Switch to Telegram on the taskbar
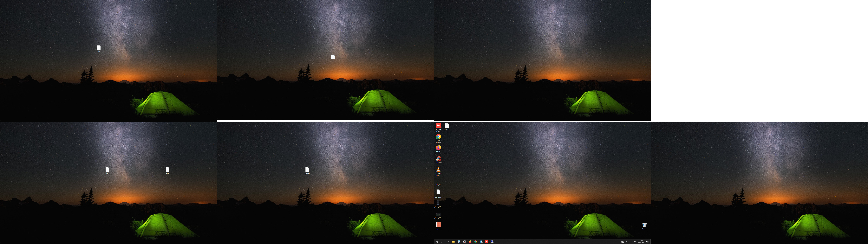 [x=481, y=242]
